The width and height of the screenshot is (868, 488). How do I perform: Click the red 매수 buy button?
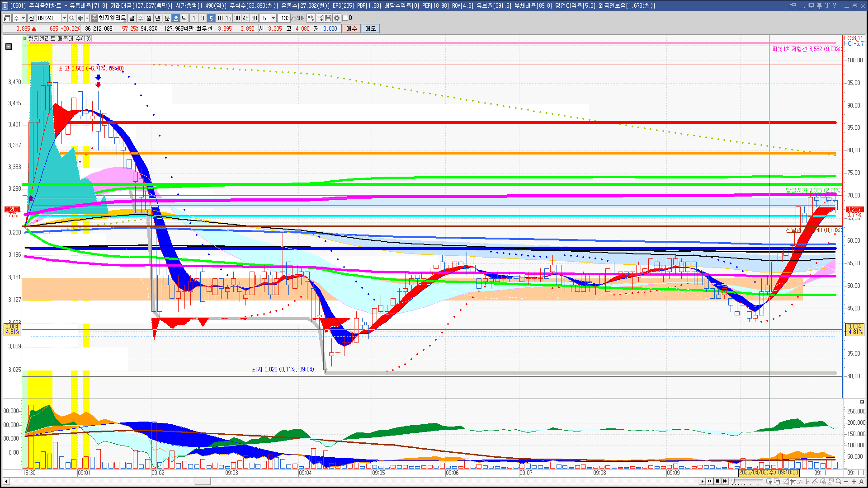tap(351, 28)
